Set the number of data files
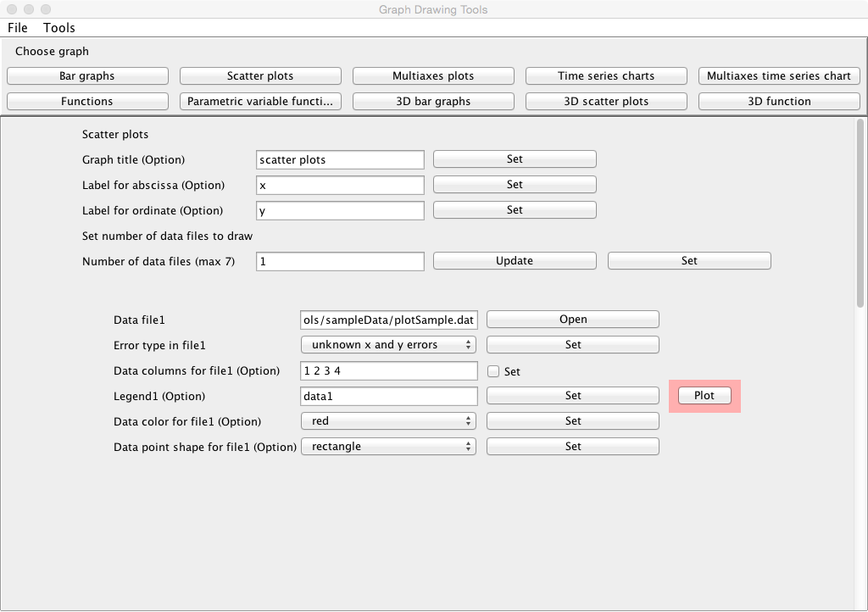Image resolution: width=868 pixels, height=612 pixels. 689,260
